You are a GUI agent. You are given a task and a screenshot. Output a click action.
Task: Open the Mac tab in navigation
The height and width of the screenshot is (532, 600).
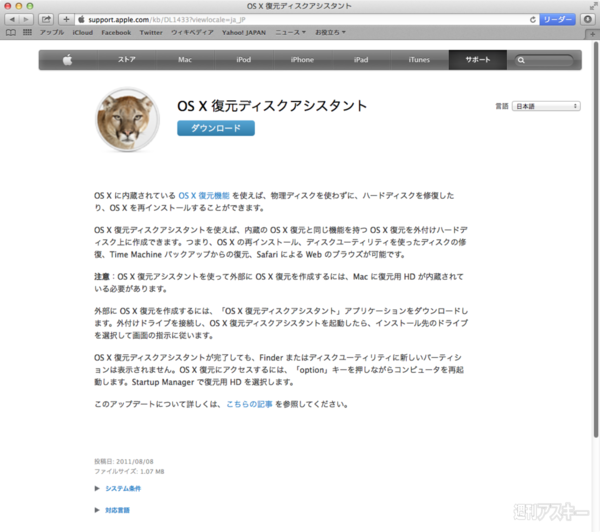coord(185,60)
